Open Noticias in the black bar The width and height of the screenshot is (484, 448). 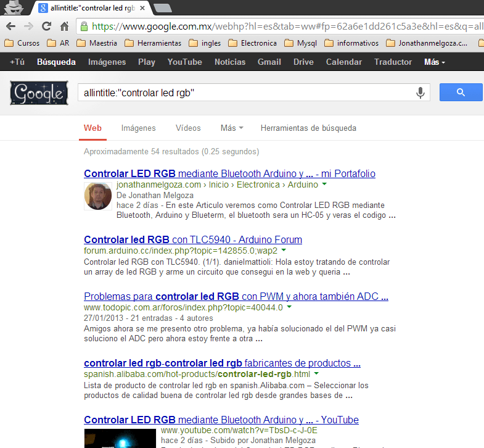pos(230,62)
